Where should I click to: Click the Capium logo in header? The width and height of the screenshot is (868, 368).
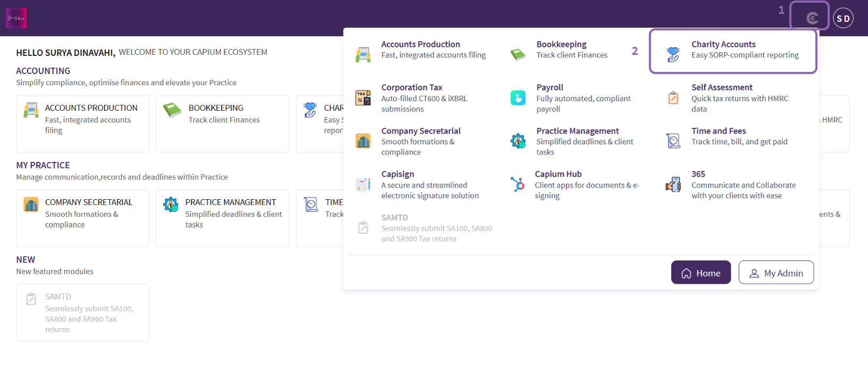pos(16,18)
